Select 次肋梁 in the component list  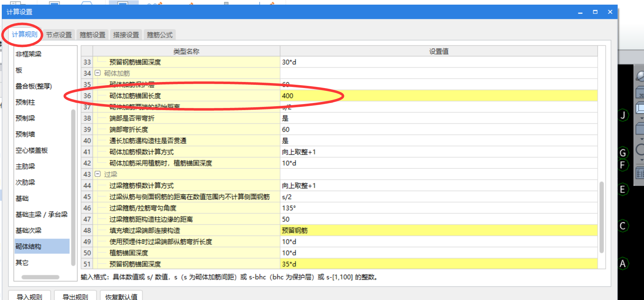point(25,182)
